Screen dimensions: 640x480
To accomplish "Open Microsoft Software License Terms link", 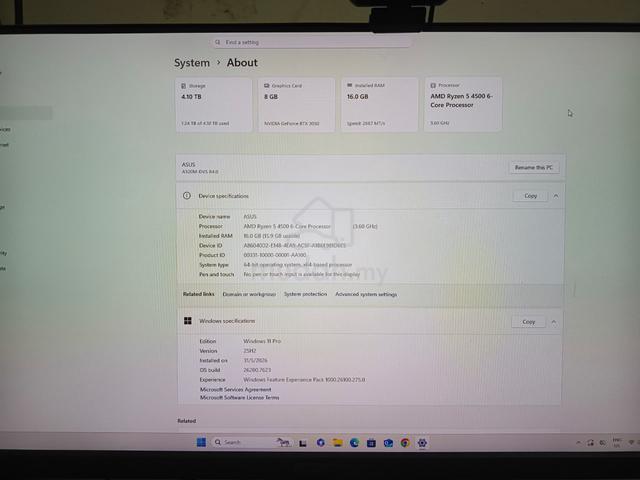I will click(x=240, y=397).
